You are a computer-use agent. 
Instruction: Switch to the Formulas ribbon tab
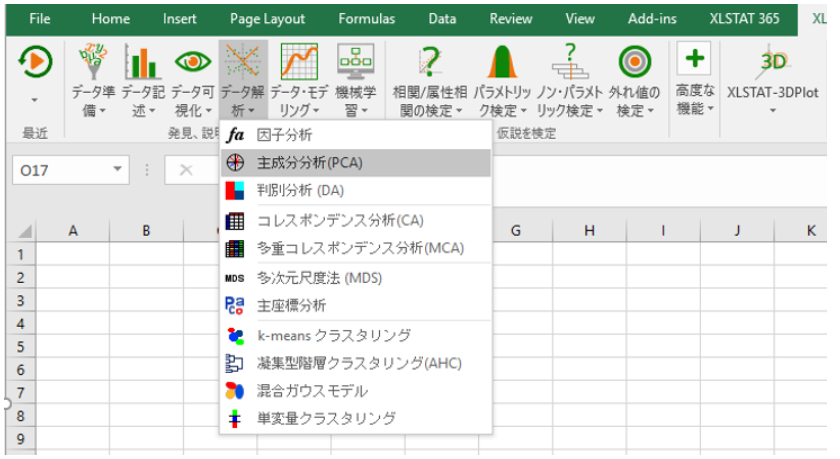pyautogui.click(x=366, y=18)
